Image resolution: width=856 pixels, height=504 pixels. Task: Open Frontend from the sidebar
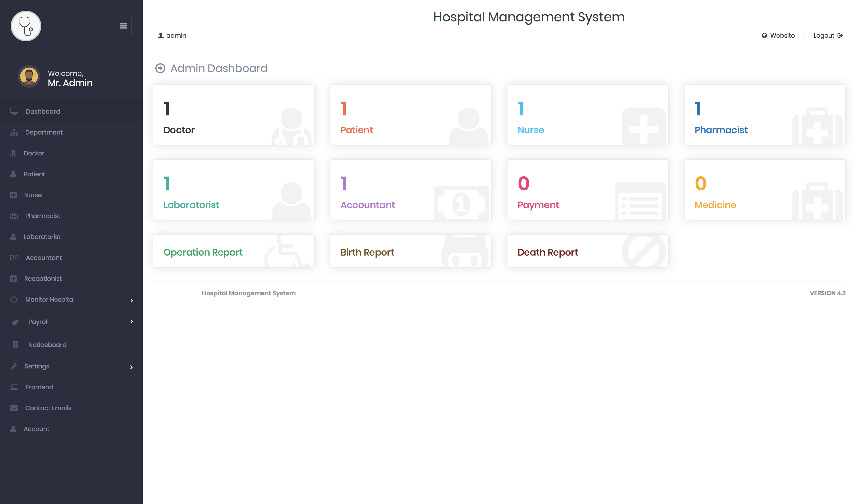pos(71,387)
